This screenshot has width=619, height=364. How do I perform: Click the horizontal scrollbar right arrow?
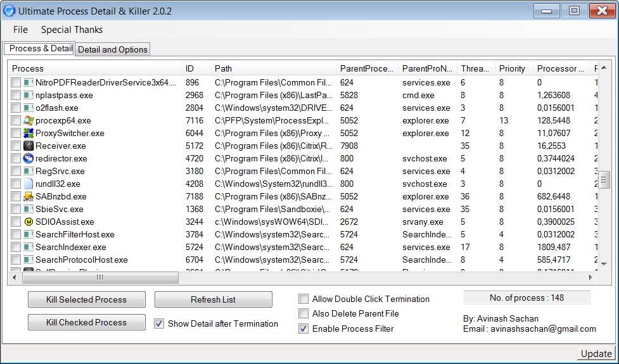(x=590, y=278)
